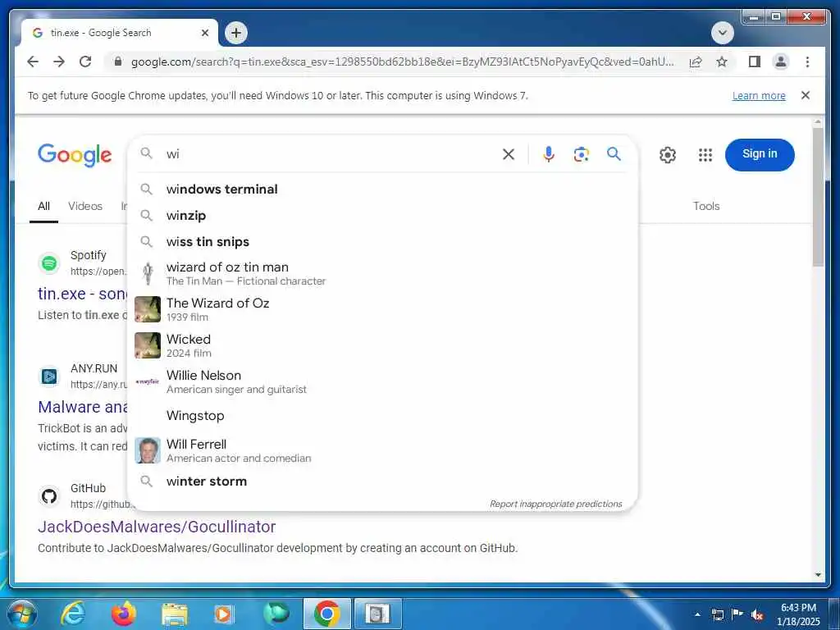This screenshot has height=630, width=840.
Task: Open the tab search chevron dropdown
Action: 722,33
